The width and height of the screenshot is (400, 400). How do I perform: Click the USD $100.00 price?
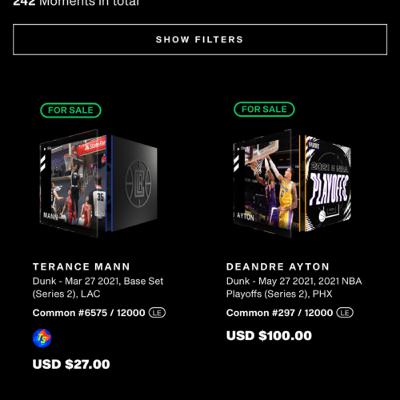[269, 335]
